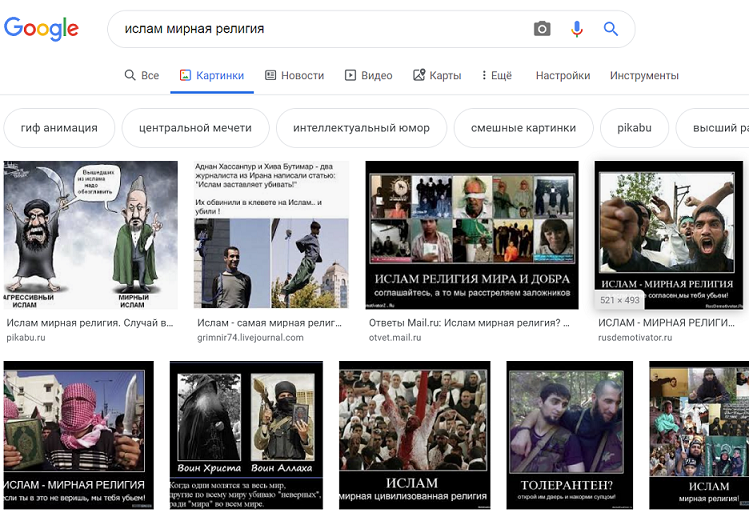Open the grimnir74.livejournal.com image thumbnail

coord(271,235)
